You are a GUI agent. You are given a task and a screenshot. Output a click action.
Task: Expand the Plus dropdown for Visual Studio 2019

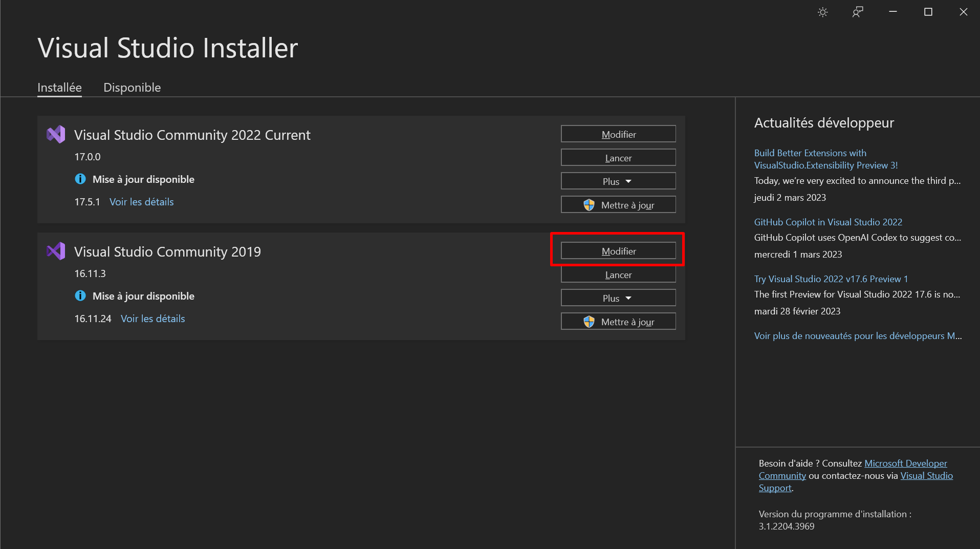(x=618, y=298)
